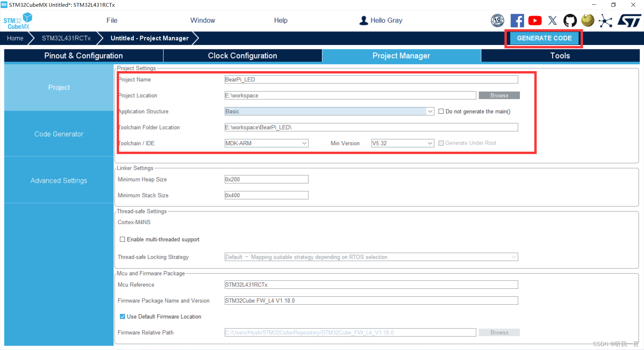
Task: Minimize the STM32CubeMX window
Action: (594, 5)
